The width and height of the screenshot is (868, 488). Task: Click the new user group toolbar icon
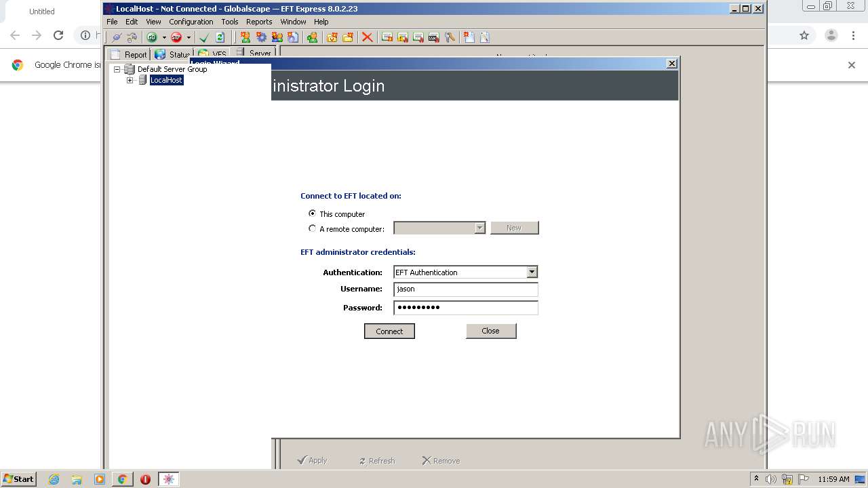point(277,37)
